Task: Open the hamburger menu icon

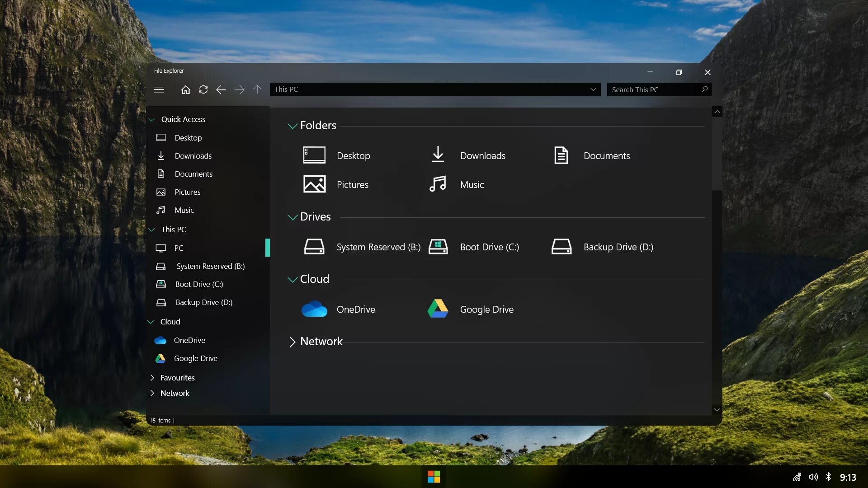Action: tap(159, 89)
